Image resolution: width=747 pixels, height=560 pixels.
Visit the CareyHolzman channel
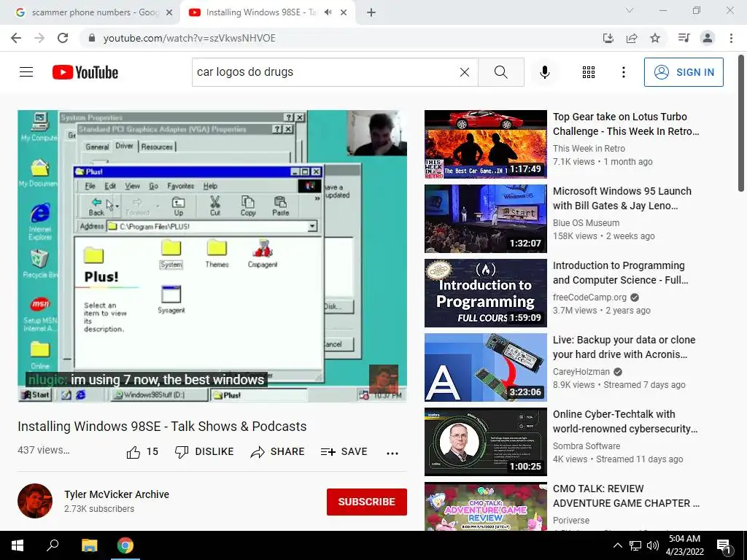581,371
